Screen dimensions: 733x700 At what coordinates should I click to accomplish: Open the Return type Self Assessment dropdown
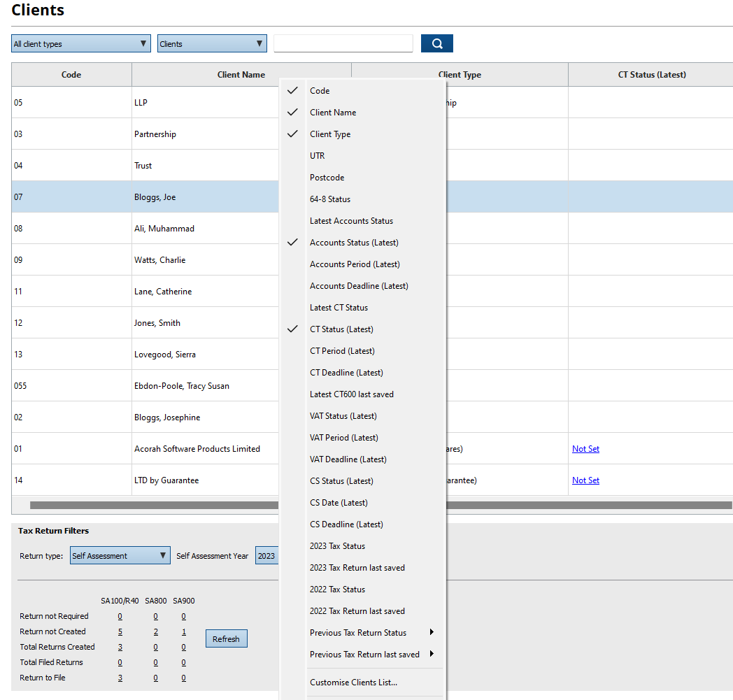coord(120,556)
